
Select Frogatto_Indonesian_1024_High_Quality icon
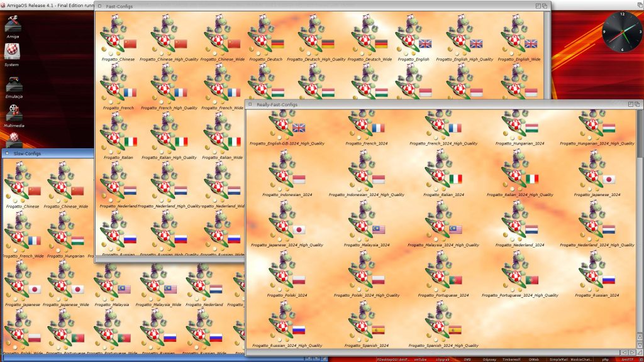(x=367, y=173)
